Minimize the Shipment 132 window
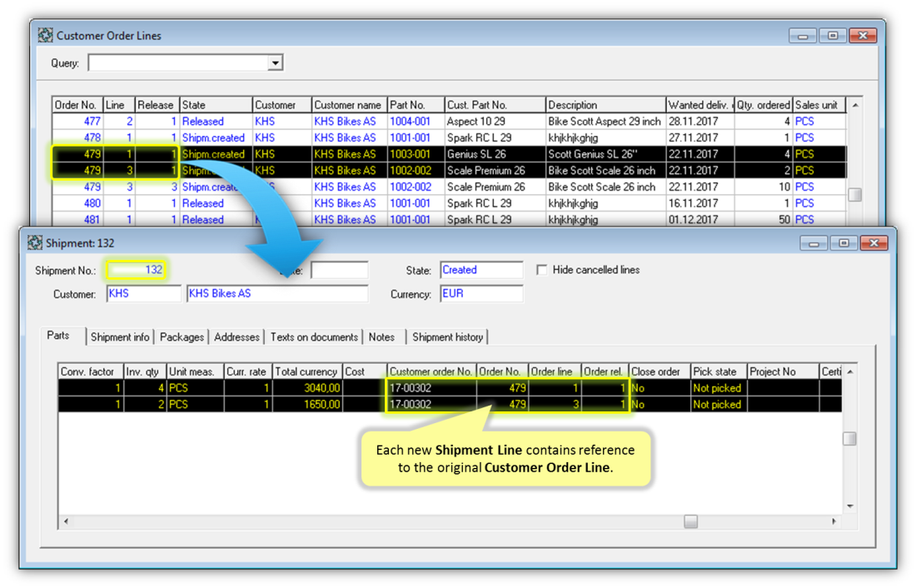 [x=814, y=243]
